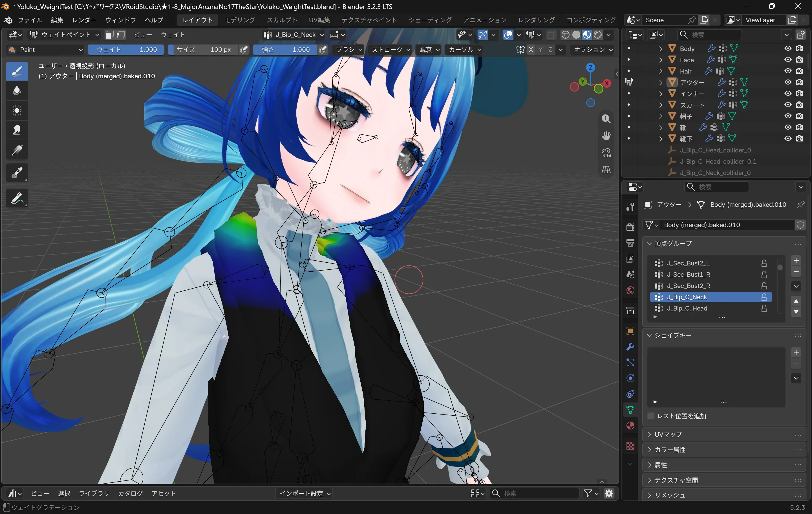Open the ファイル menu

30,20
